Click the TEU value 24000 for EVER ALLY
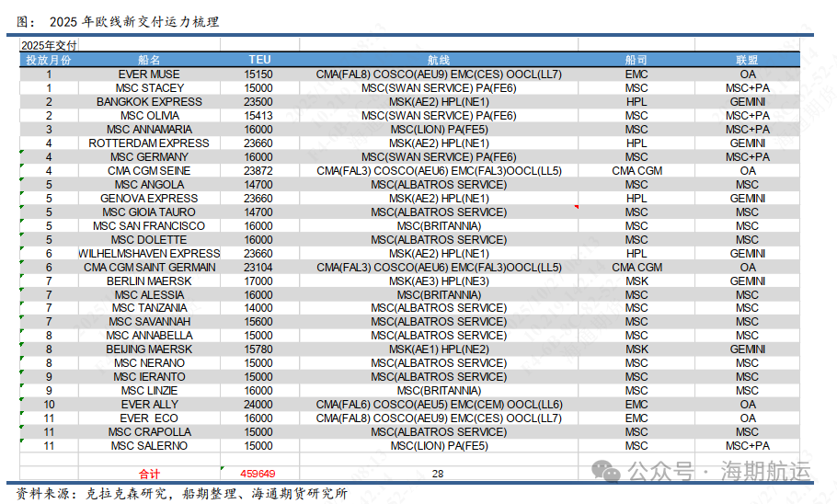The image size is (837, 504). pos(259,405)
